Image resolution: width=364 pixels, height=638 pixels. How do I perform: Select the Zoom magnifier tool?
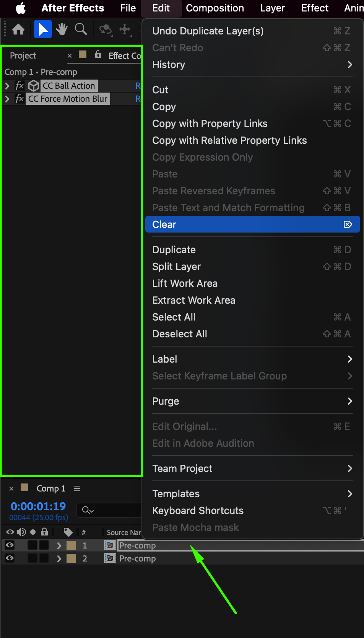point(81,29)
